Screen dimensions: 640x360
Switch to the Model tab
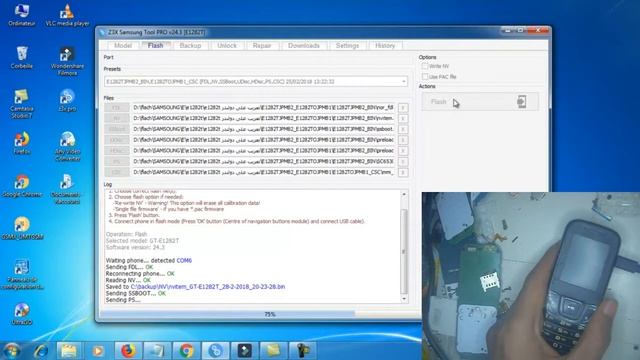click(x=123, y=46)
